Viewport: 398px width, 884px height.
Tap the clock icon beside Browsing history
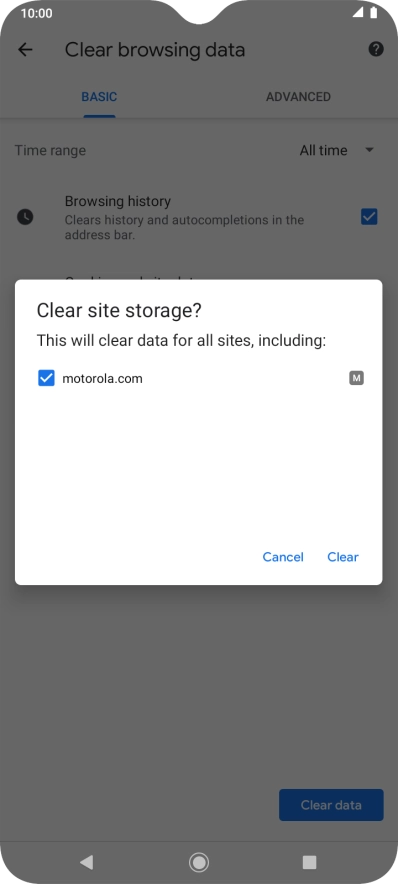click(x=25, y=217)
